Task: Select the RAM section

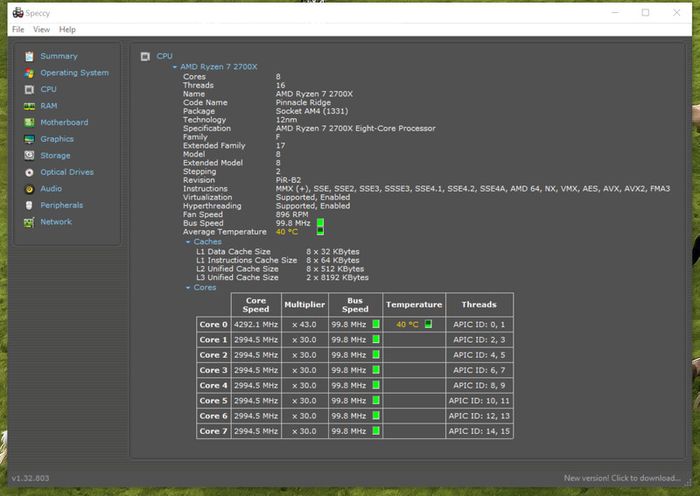Action: point(49,106)
